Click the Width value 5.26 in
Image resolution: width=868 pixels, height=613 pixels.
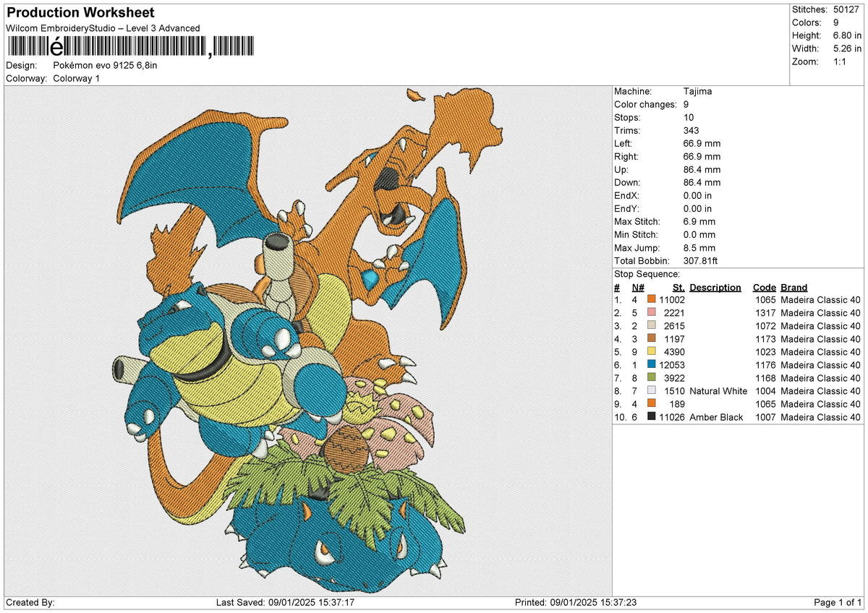pos(846,48)
